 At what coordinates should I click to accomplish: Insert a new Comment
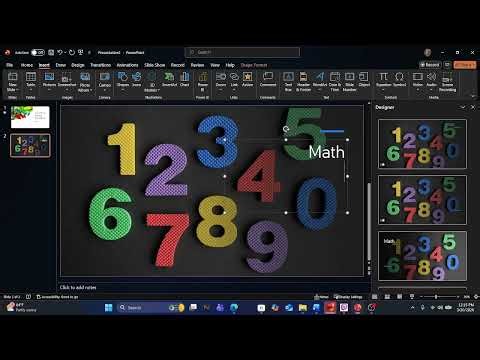point(268,79)
